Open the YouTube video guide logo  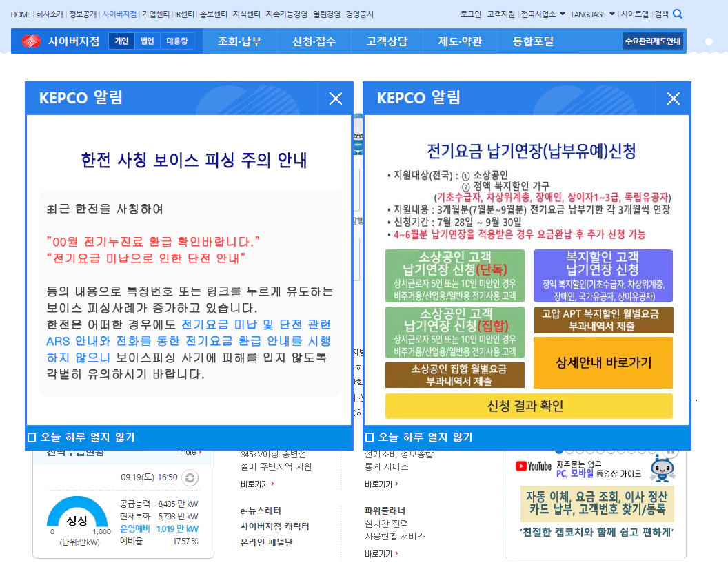(534, 466)
